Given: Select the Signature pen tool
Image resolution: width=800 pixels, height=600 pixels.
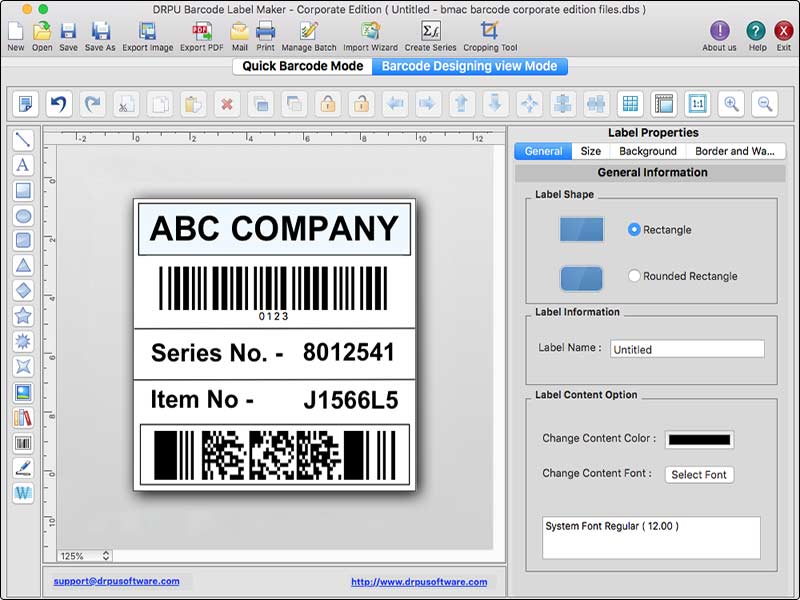Looking at the screenshot, I should tap(23, 468).
